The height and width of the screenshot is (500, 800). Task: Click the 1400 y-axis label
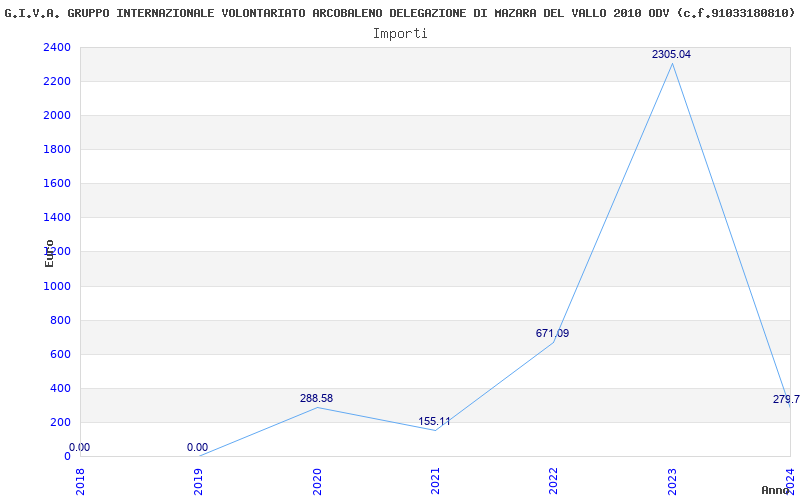[x=57, y=218]
